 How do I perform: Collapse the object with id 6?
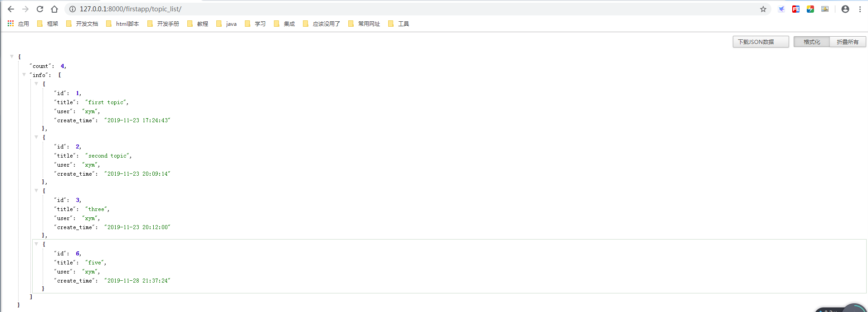[36, 244]
